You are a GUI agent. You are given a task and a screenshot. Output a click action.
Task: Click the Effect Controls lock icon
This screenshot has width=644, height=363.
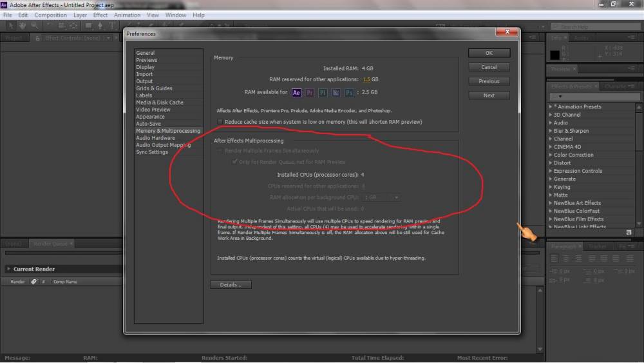tap(37, 38)
